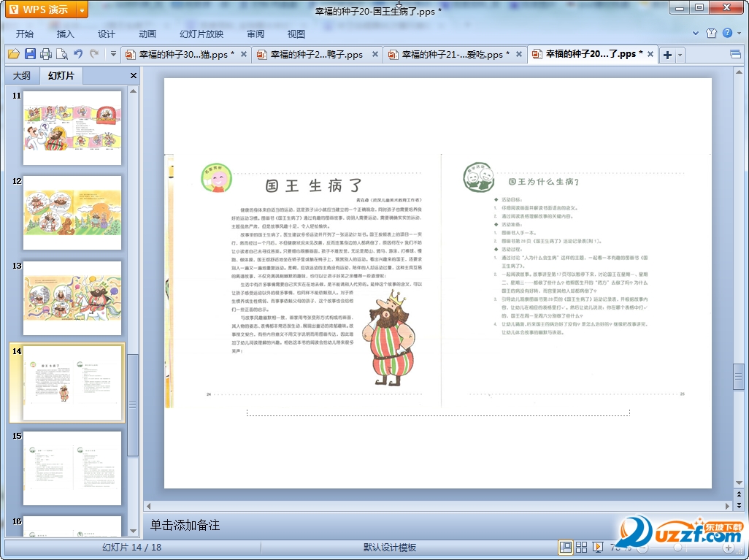This screenshot has width=749, height=560.
Task: Expand the new tab dropdown arrow
Action: 680,55
